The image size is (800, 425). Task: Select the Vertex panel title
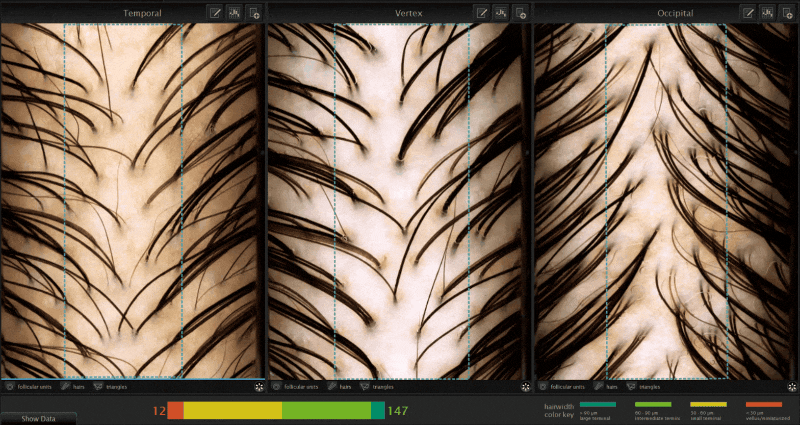point(409,14)
